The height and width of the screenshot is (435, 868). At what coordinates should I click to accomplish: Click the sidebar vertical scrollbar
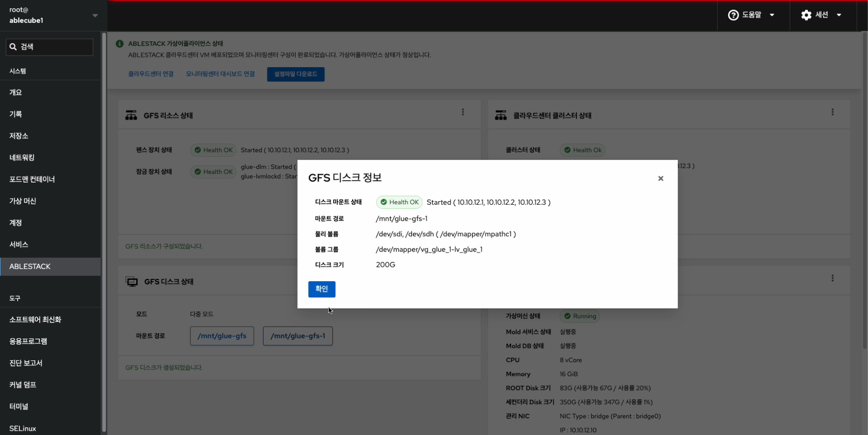click(x=104, y=232)
